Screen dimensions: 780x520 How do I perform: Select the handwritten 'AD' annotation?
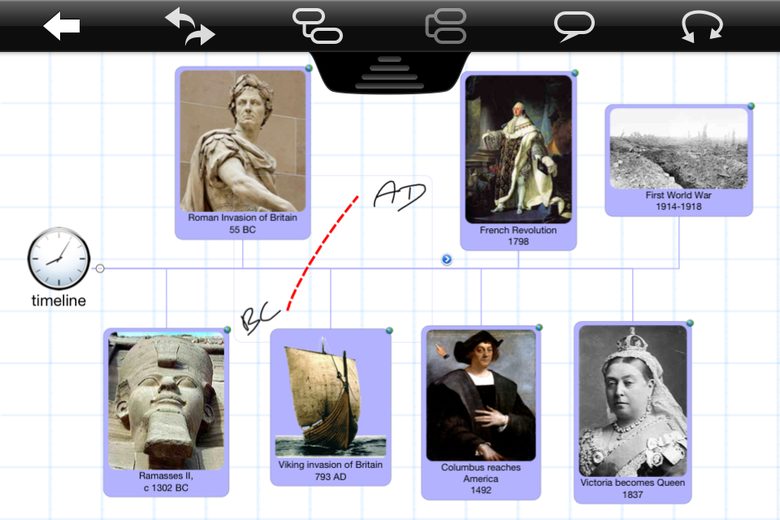pos(399,195)
